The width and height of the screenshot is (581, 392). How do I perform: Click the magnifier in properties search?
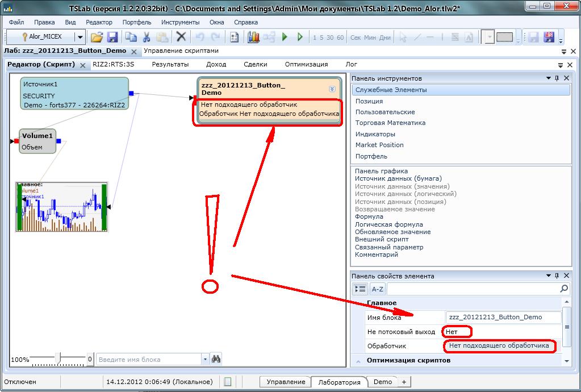point(563,289)
